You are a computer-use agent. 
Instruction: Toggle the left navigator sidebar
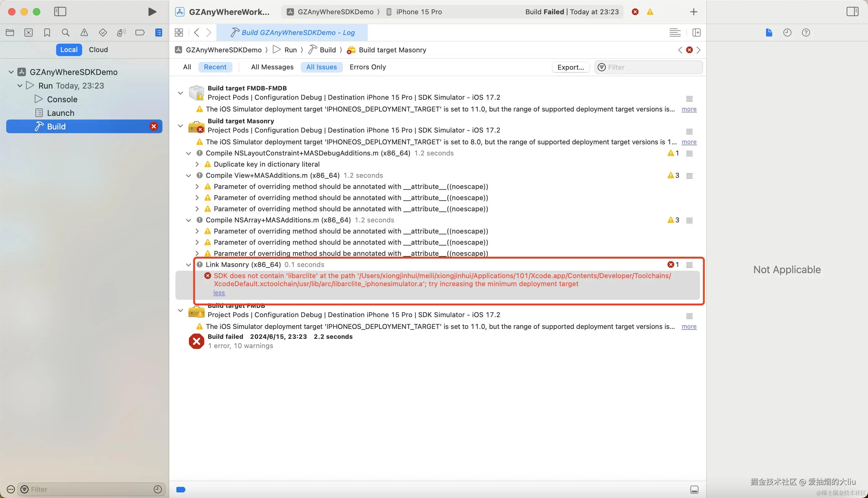click(x=60, y=12)
